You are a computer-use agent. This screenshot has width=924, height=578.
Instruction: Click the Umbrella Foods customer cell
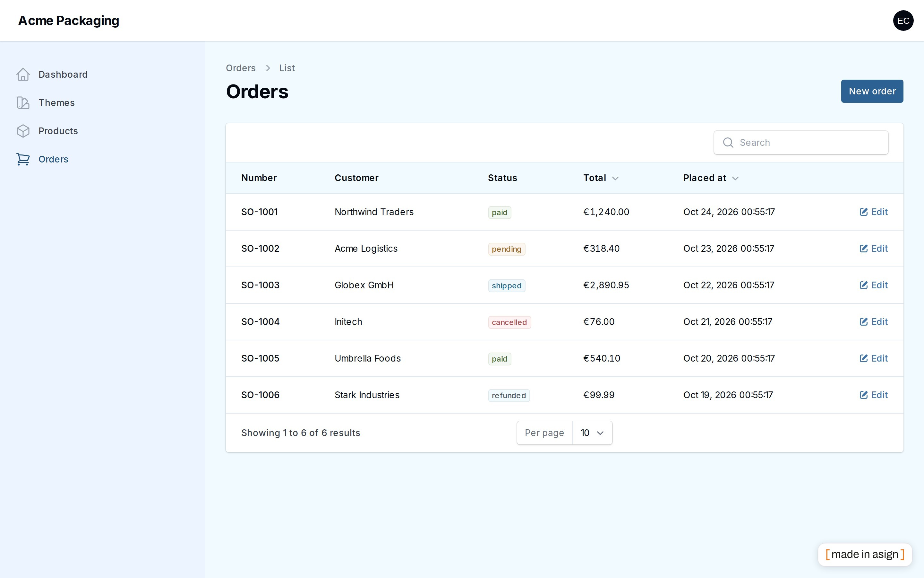[368, 359]
